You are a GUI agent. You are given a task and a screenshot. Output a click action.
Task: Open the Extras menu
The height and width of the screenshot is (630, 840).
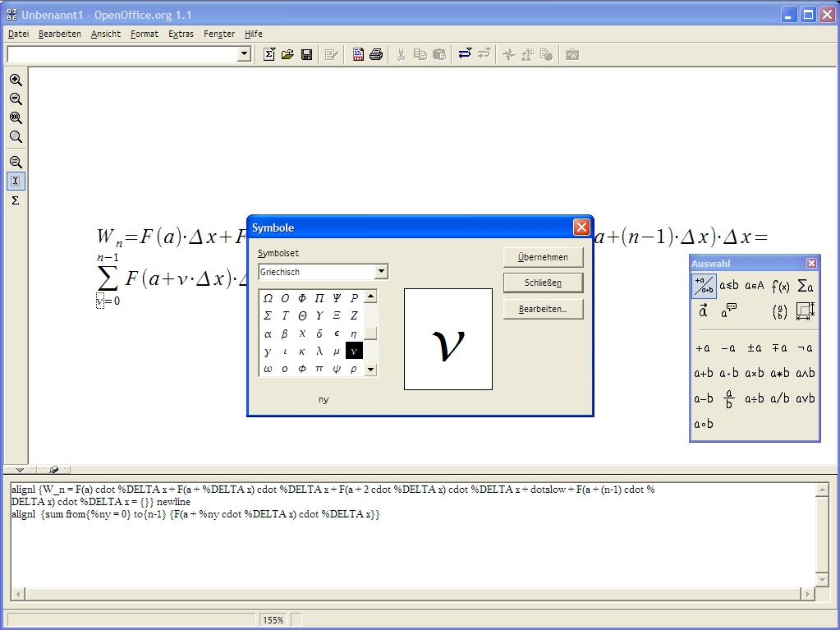tap(181, 34)
